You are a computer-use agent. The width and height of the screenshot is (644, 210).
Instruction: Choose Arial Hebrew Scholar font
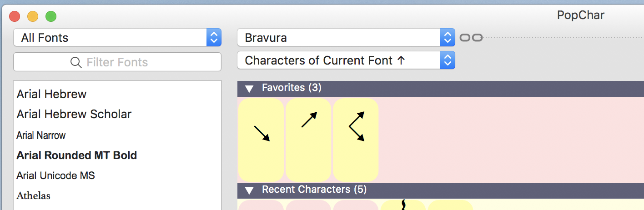[74, 114]
